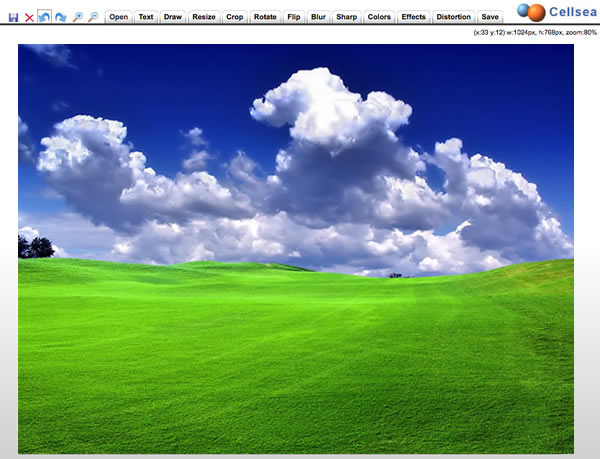The image size is (600, 459).
Task: Open the Resize option
Action: tap(203, 17)
